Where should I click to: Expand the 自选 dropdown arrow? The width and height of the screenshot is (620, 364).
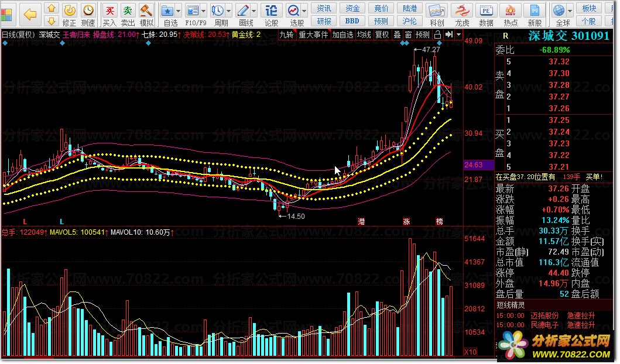click(x=178, y=11)
